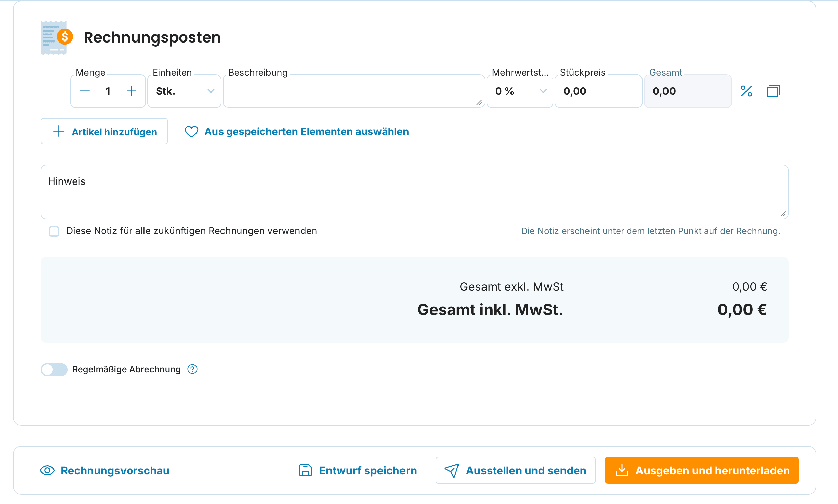Click the Rechnungsposten receipt icon
Screen dimensions: 838x504
[56, 37]
